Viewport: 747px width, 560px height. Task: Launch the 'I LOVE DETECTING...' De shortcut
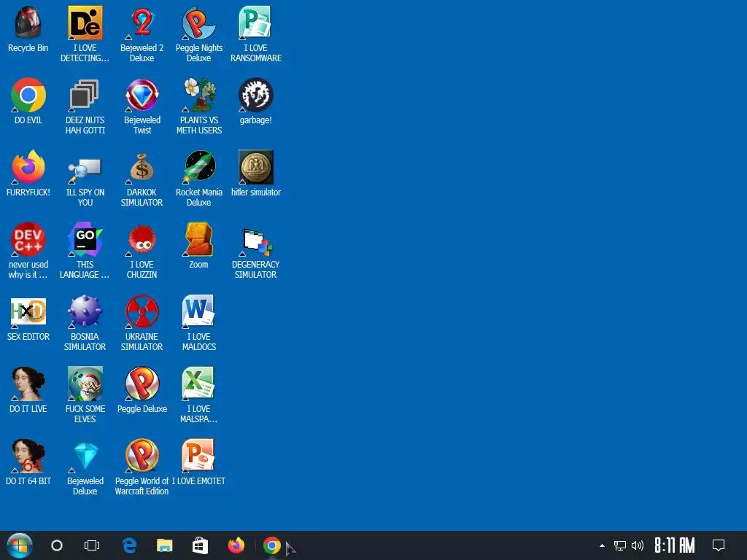(85, 23)
